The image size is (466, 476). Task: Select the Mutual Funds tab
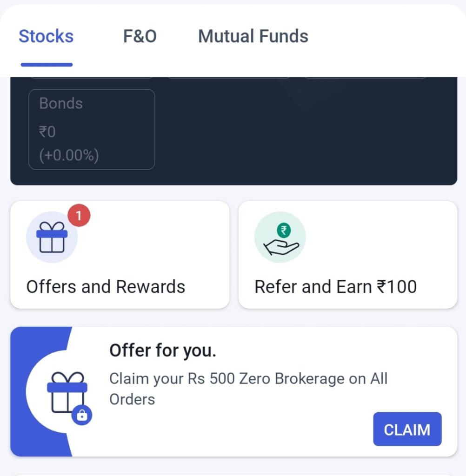[253, 36]
